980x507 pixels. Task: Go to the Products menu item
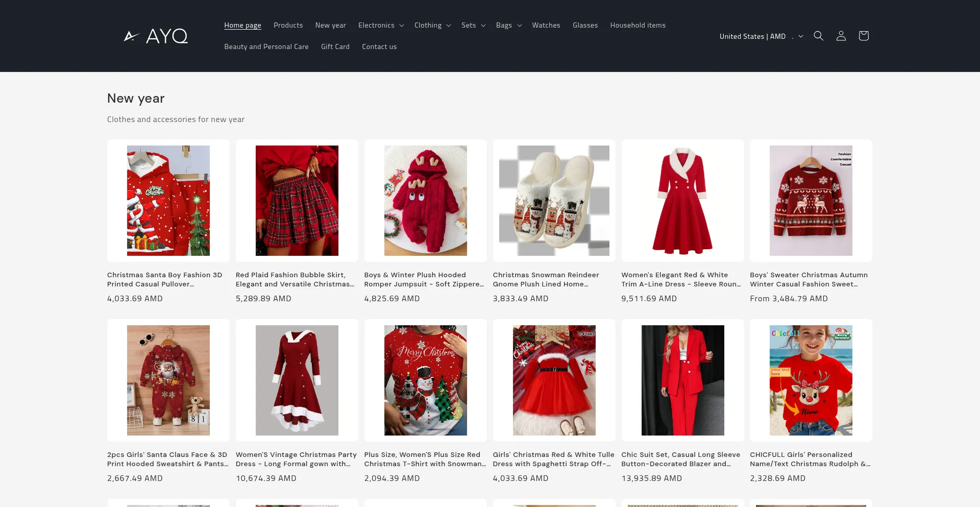pyautogui.click(x=288, y=26)
